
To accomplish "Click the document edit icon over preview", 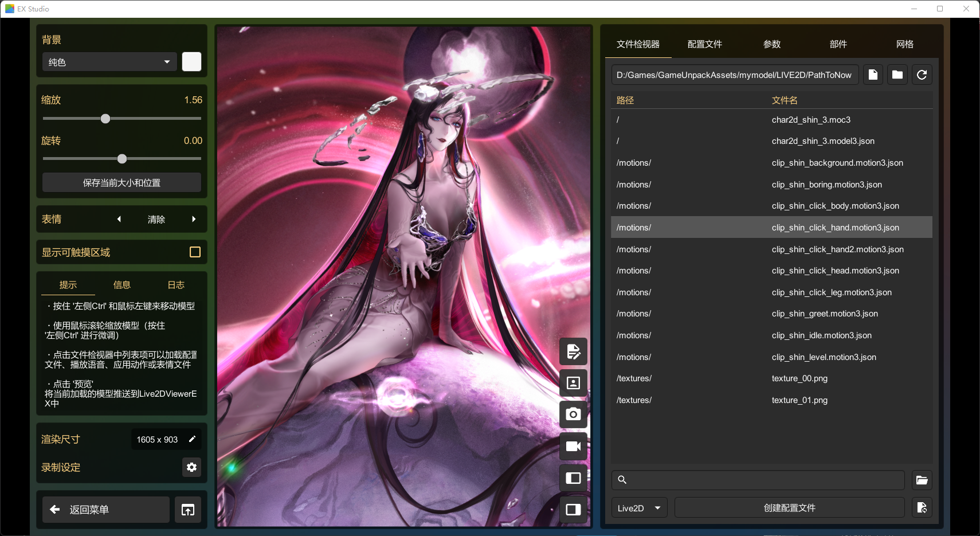I will pyautogui.click(x=573, y=351).
